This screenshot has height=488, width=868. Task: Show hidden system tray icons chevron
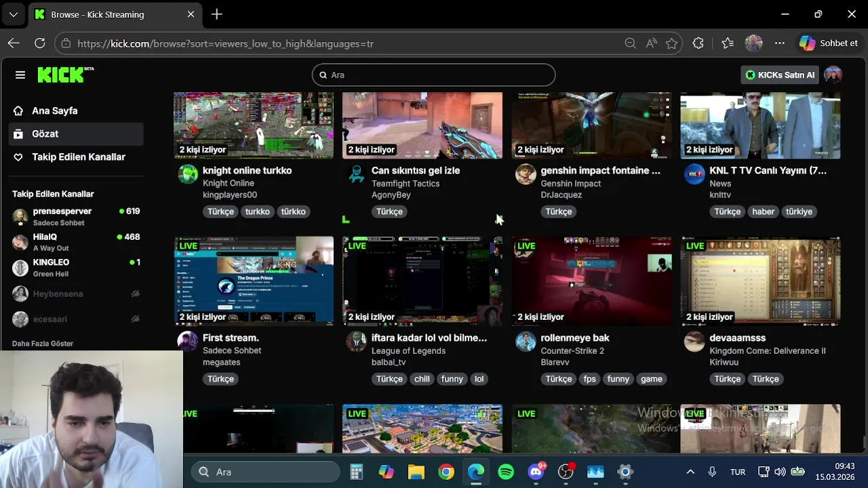point(690,472)
